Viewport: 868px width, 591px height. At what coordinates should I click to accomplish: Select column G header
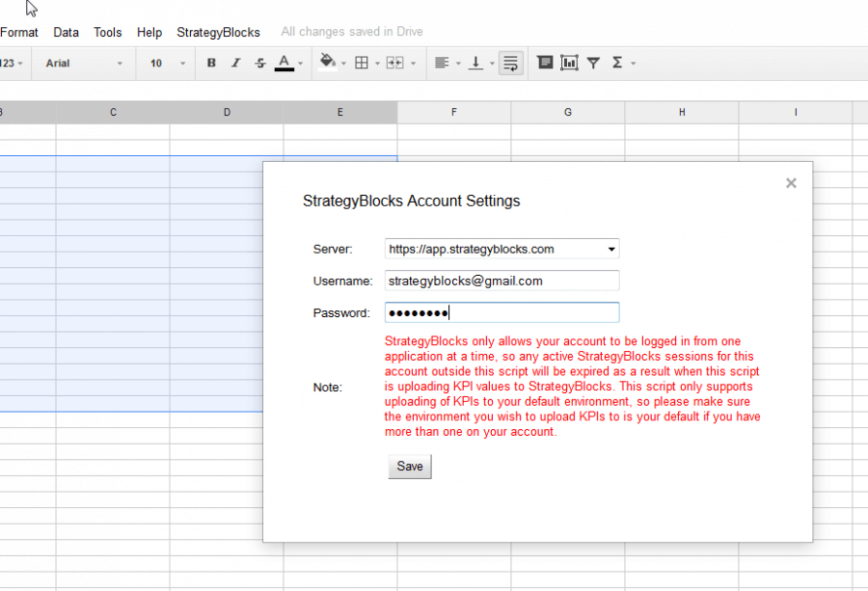[x=568, y=113]
